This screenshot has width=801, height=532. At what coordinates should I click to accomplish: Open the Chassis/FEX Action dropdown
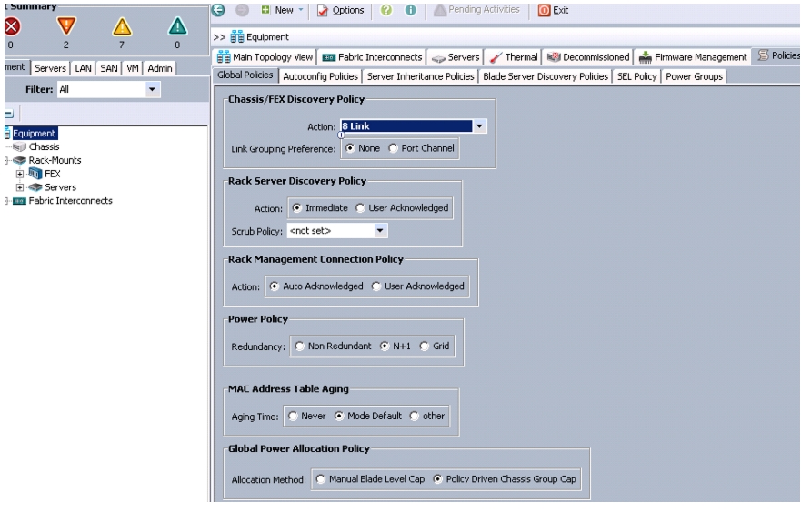[479, 126]
